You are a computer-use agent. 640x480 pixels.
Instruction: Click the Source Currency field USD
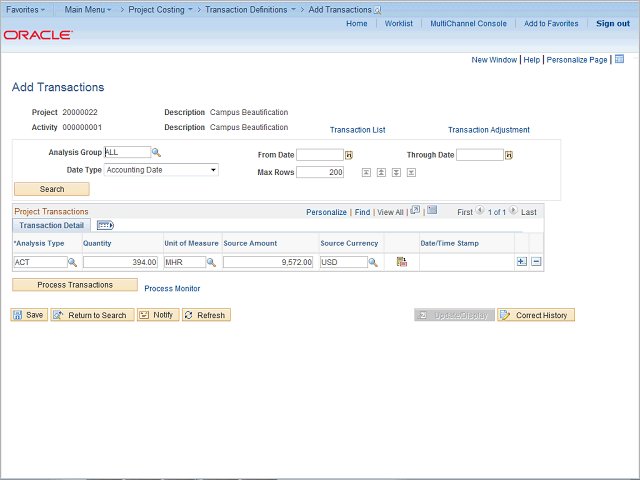(344, 262)
